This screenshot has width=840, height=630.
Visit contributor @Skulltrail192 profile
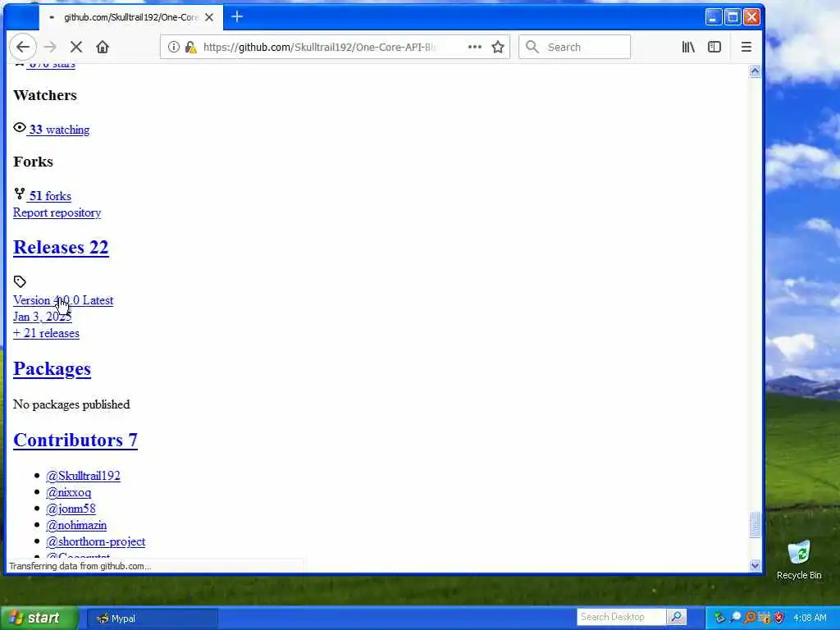(x=83, y=476)
